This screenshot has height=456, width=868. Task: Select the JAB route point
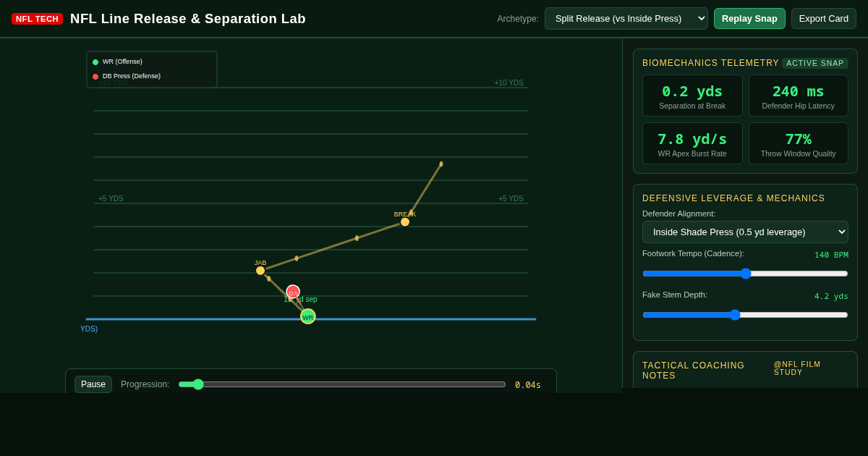pos(260,271)
